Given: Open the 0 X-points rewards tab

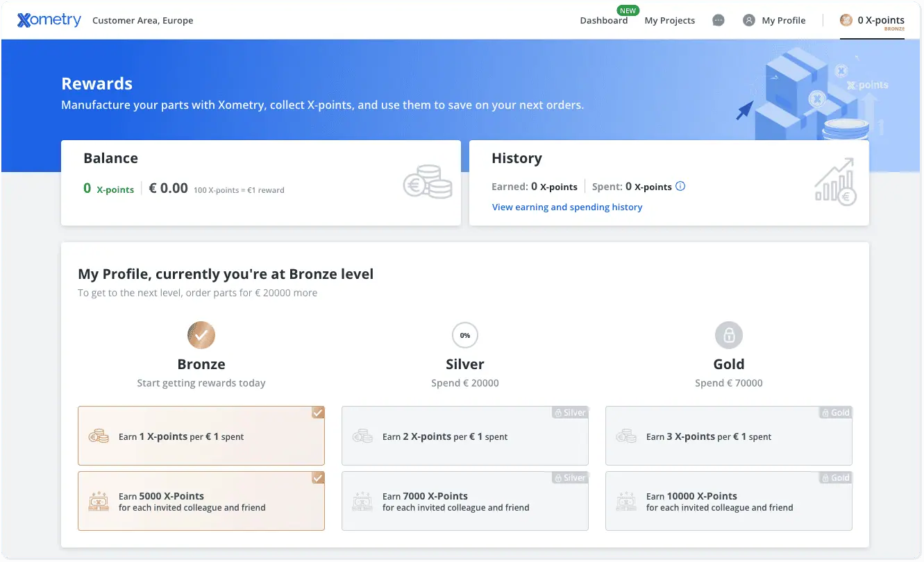Looking at the screenshot, I should pos(872,21).
